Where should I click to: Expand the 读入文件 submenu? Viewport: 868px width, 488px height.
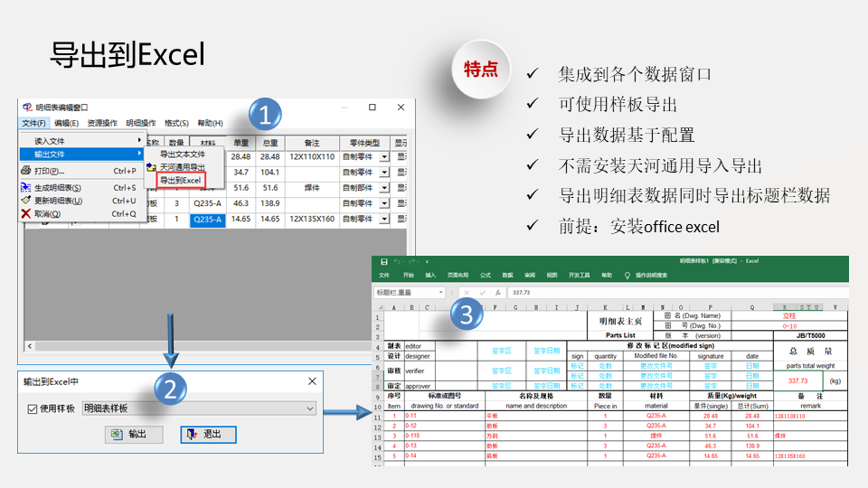coord(81,141)
